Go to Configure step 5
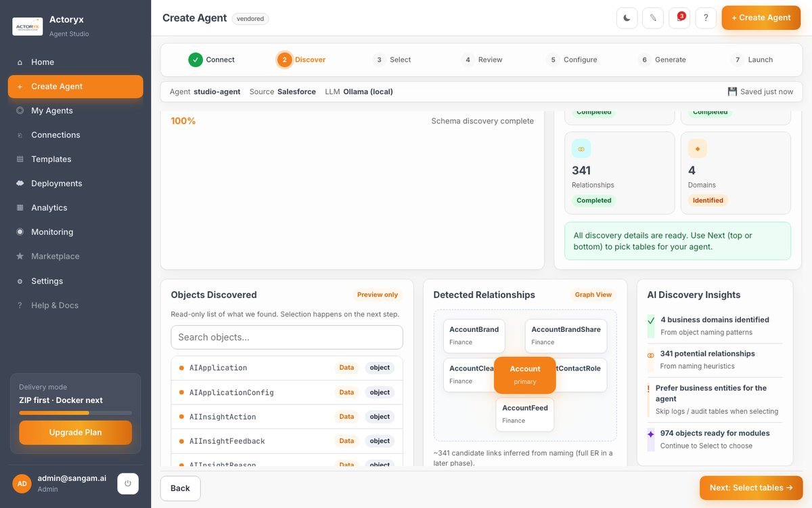The width and height of the screenshot is (812, 508). click(572, 60)
